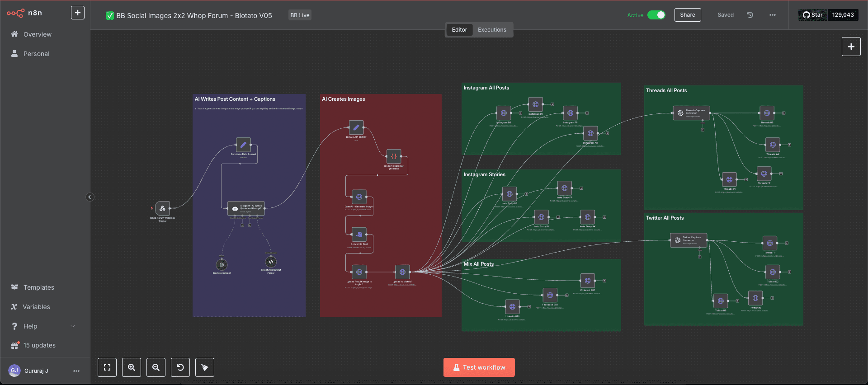868x385 pixels.
Task: Add a node with canvas plus button
Action: click(851, 47)
